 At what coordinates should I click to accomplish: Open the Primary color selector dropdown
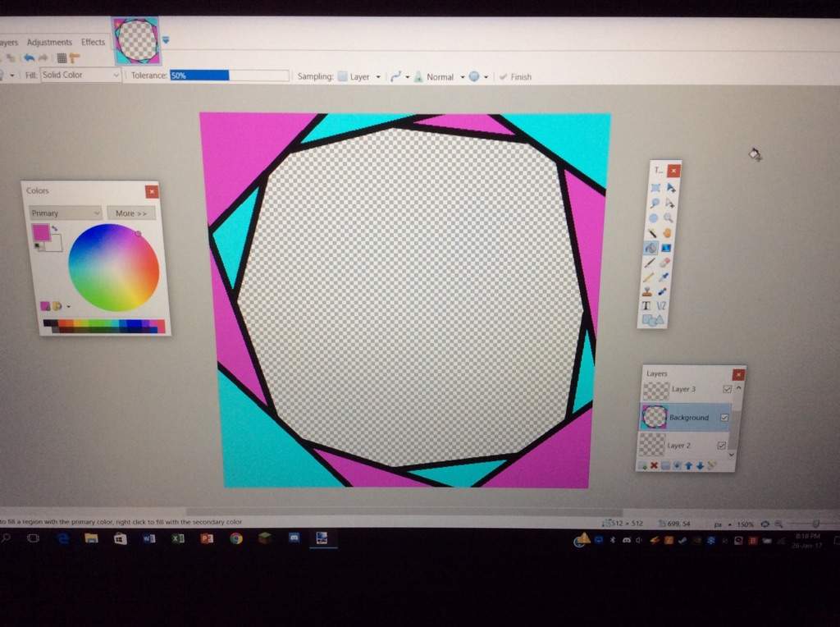(x=66, y=213)
